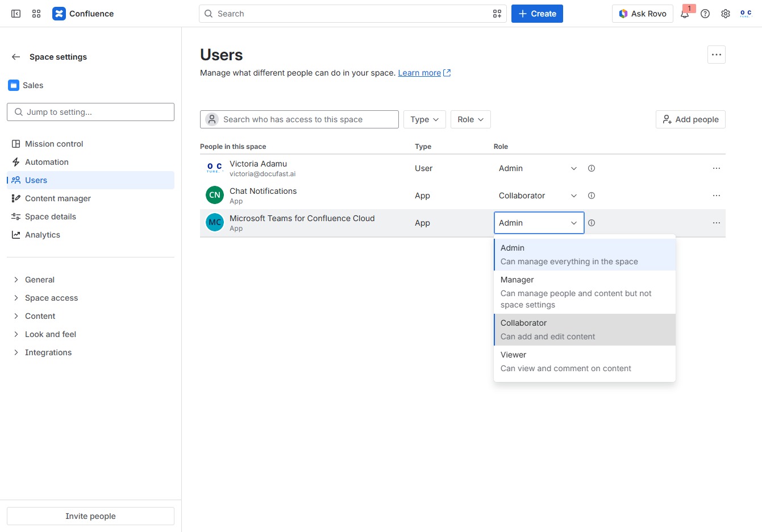Open Content manager in sidebar
The image size is (762, 532).
point(90,198)
